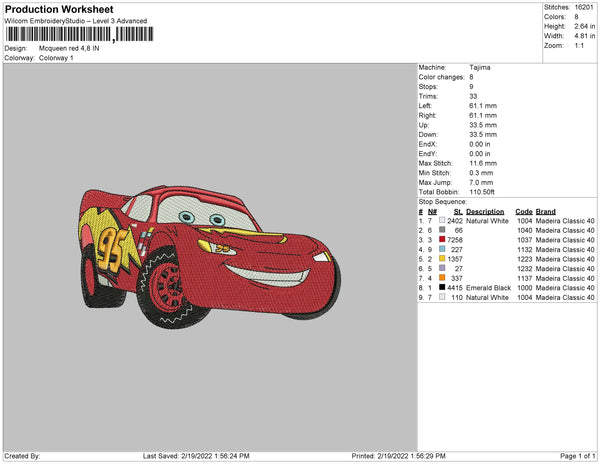Image resolution: width=600 pixels, height=464 pixels.
Task: Click 'Printed: 2/19/2022 1:56:29 PM' footer text
Action: point(398,456)
